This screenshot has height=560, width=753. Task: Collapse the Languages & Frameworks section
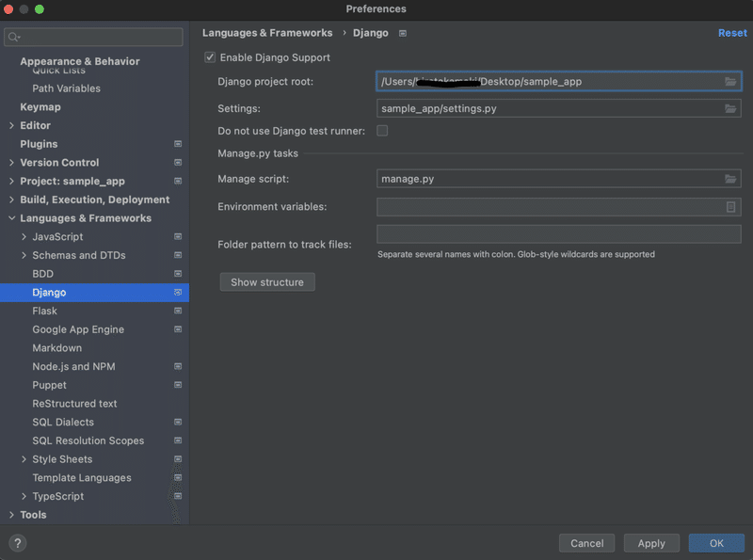pyautogui.click(x=11, y=218)
